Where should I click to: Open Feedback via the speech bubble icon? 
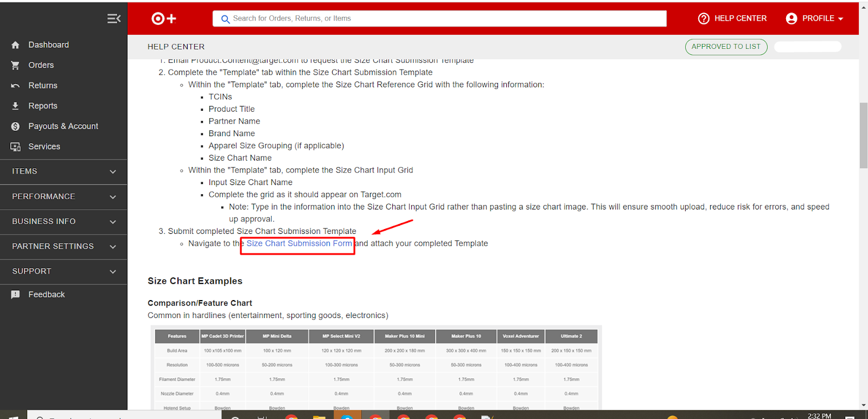[15, 295]
